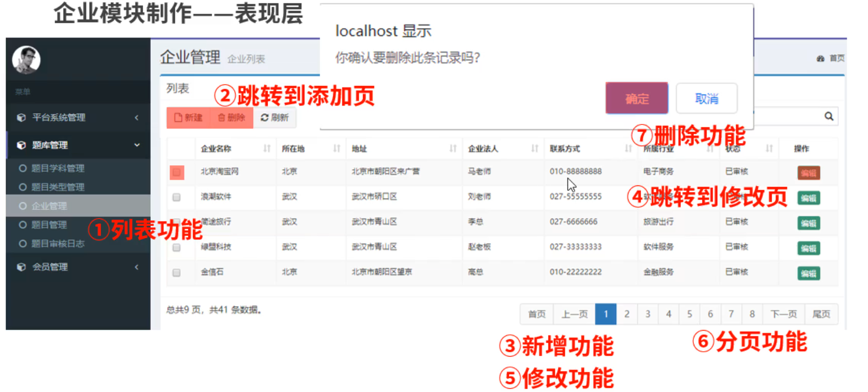Expand the 会员管理 menu
The image size is (868, 392).
click(x=78, y=267)
